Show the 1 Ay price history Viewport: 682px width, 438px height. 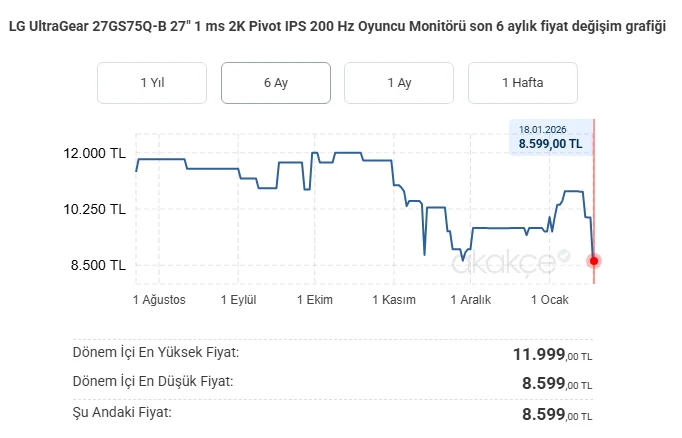click(x=399, y=83)
